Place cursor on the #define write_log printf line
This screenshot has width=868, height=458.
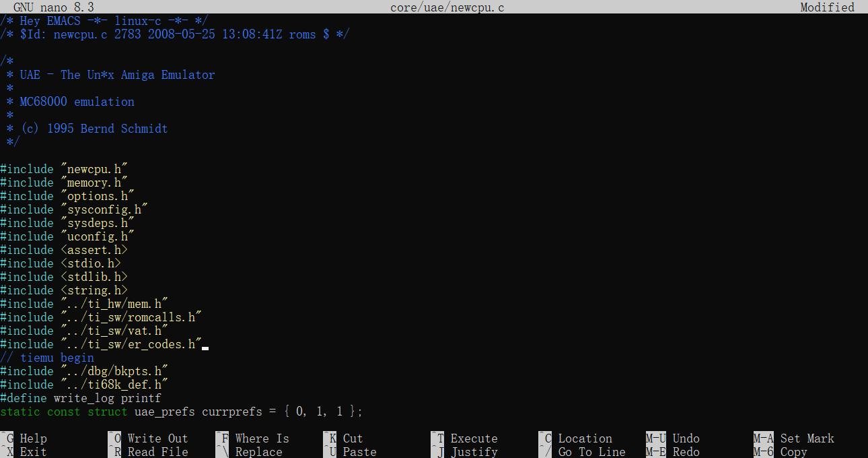[81, 398]
